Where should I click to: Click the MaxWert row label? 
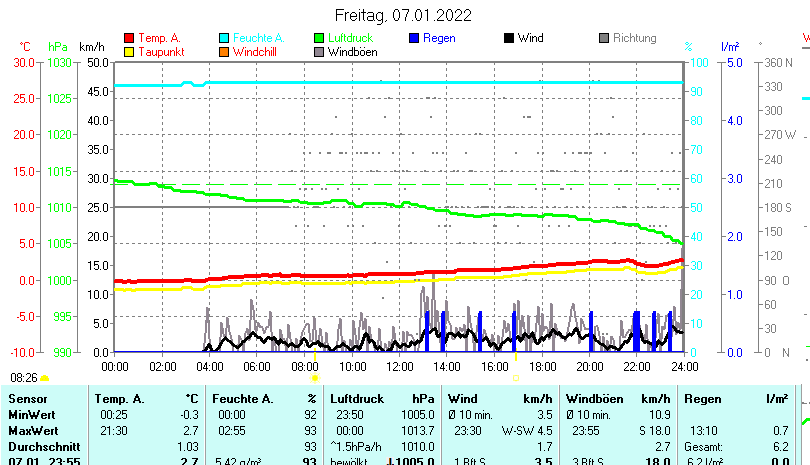point(32,430)
